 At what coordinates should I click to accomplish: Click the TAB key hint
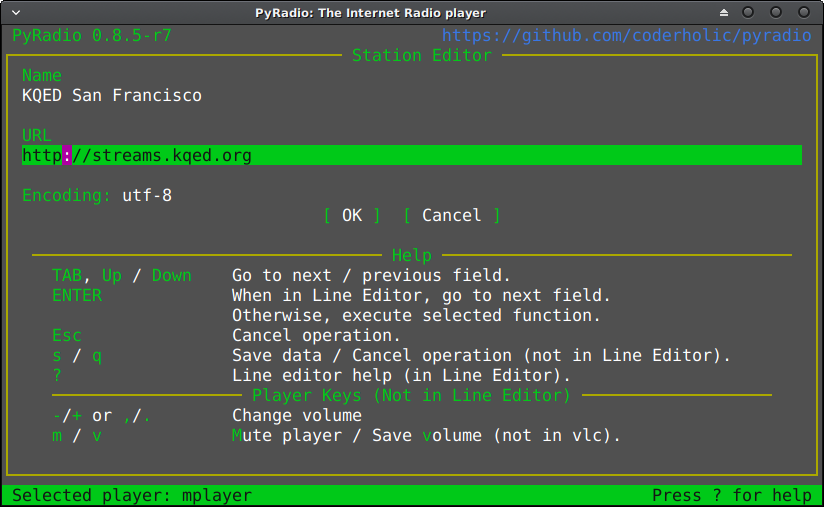click(x=67, y=275)
